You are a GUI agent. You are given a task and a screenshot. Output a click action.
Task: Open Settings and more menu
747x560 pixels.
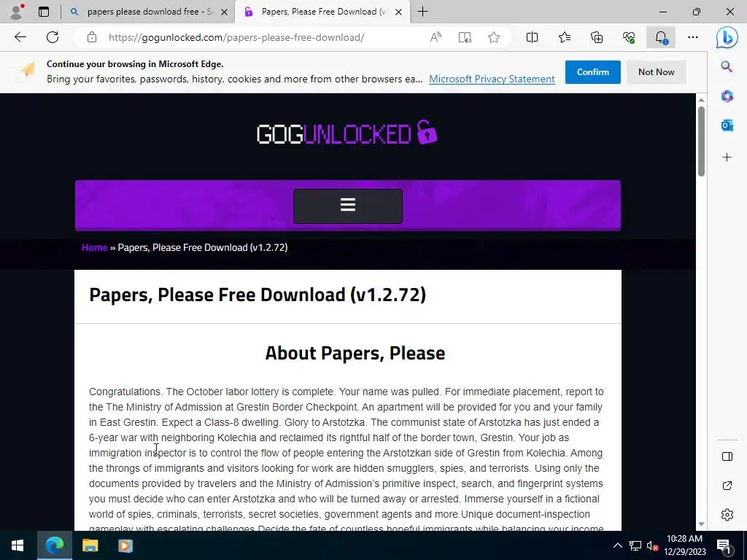693,37
